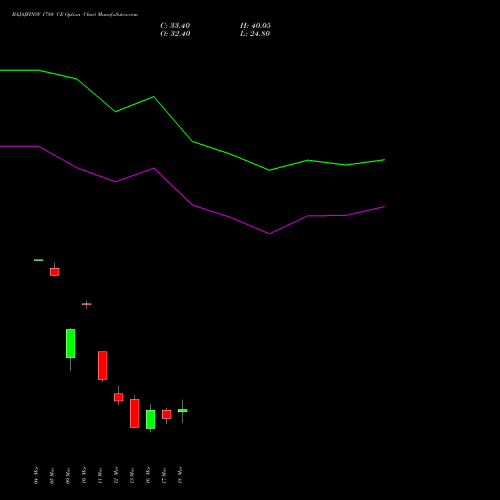Select the thin green candle for 18 Mar
This screenshot has height=500, width=500.
click(x=183, y=411)
